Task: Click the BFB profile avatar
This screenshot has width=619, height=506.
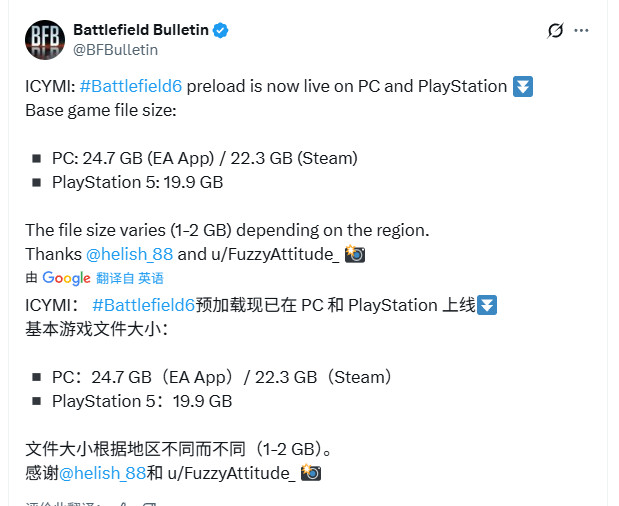Action: 44,39
